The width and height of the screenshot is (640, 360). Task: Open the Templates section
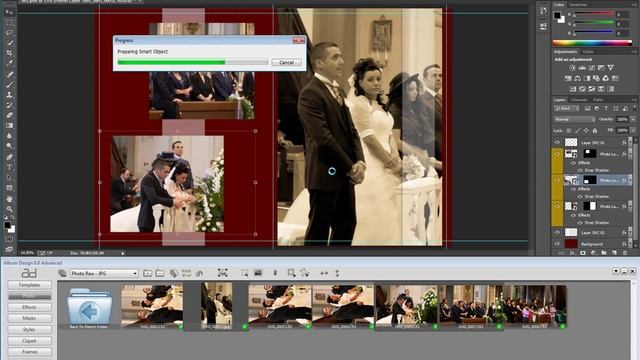(x=29, y=285)
